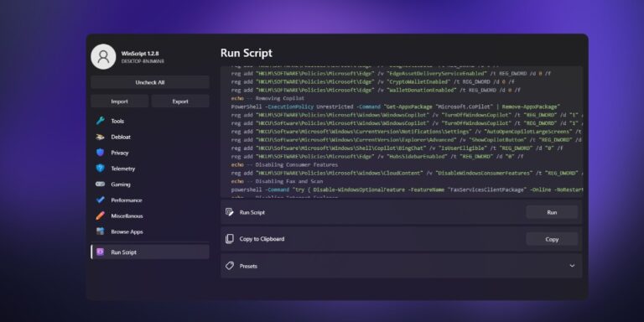Switch to Privacy section

(x=150, y=153)
